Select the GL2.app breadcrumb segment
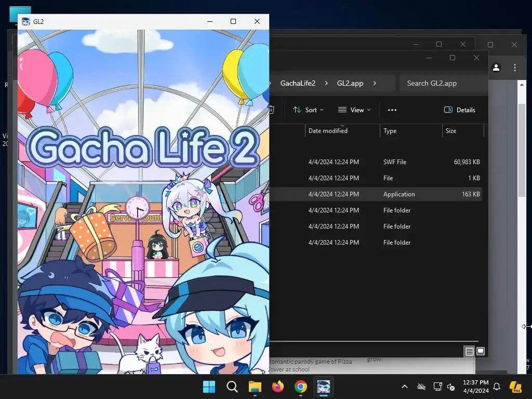 click(x=350, y=84)
